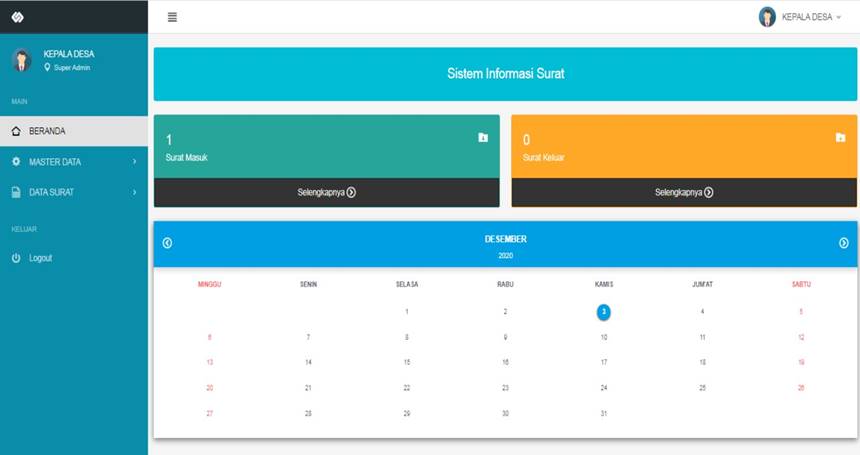
Task: Expand the Data Surat submenu
Action: click(x=134, y=192)
